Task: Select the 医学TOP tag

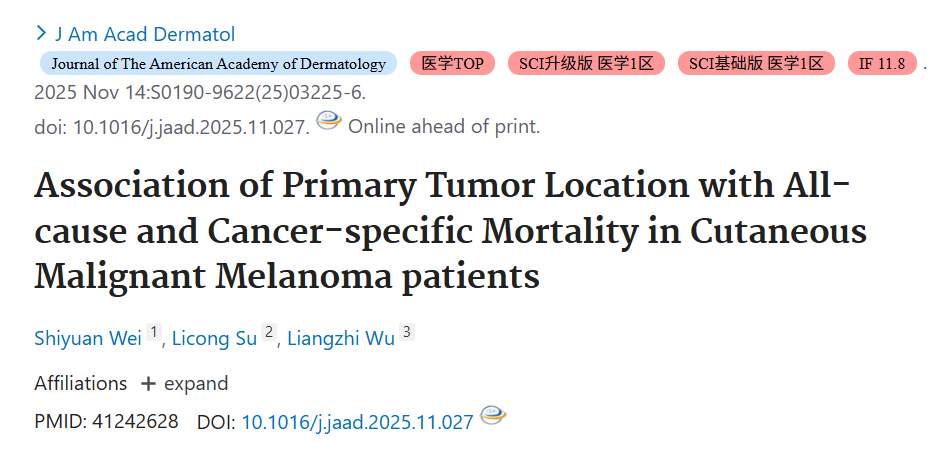Action: click(x=452, y=64)
